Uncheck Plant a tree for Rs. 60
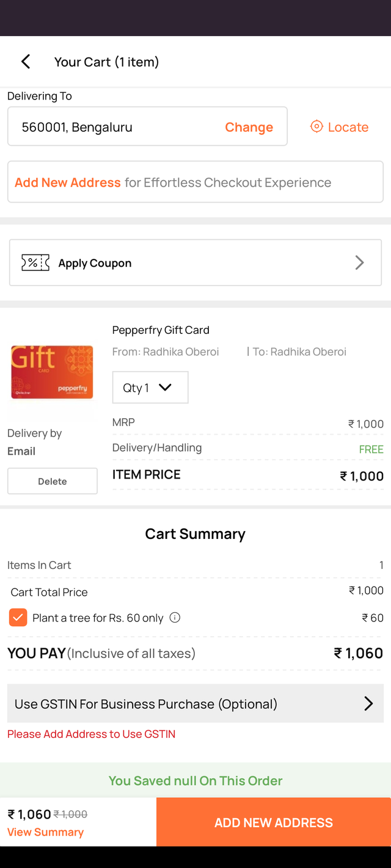Image resolution: width=391 pixels, height=868 pixels. coord(18,618)
